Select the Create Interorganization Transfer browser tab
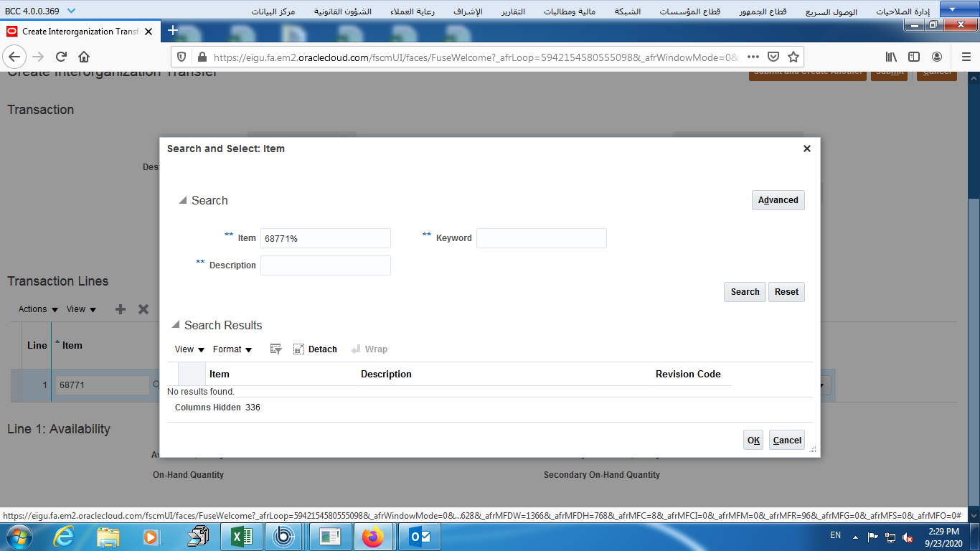This screenshot has height=551, width=980. 80,32
